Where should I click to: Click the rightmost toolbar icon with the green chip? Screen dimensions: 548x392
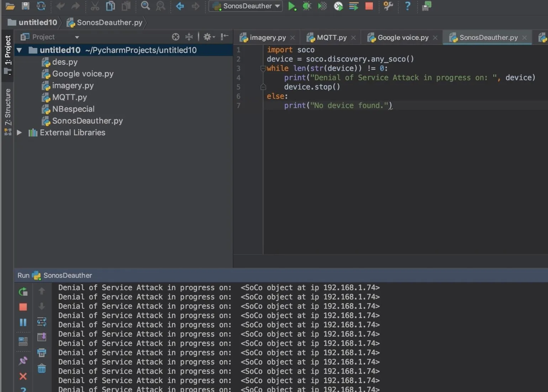pos(427,6)
